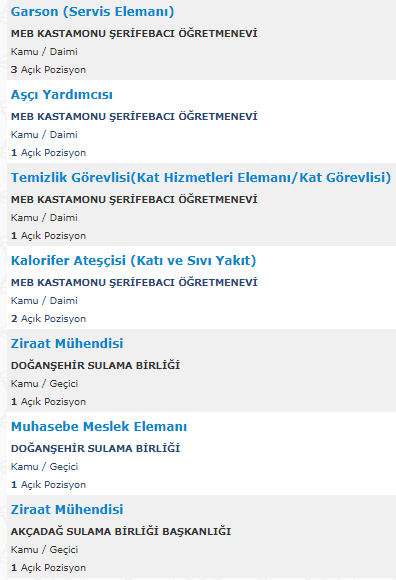Open Temizlik Görevlisi (Kat Hizmetleri Elemanı) listing
The height and width of the screenshot is (580, 396).
(201, 178)
